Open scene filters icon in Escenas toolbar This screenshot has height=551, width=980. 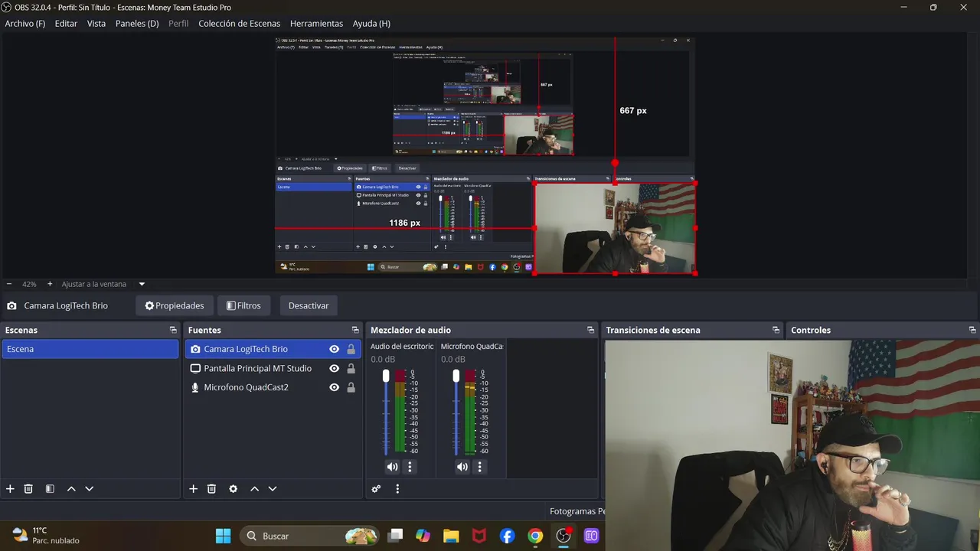pos(50,489)
